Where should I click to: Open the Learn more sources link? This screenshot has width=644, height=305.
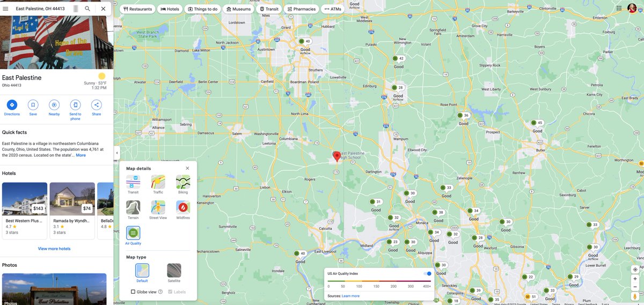[350, 296]
